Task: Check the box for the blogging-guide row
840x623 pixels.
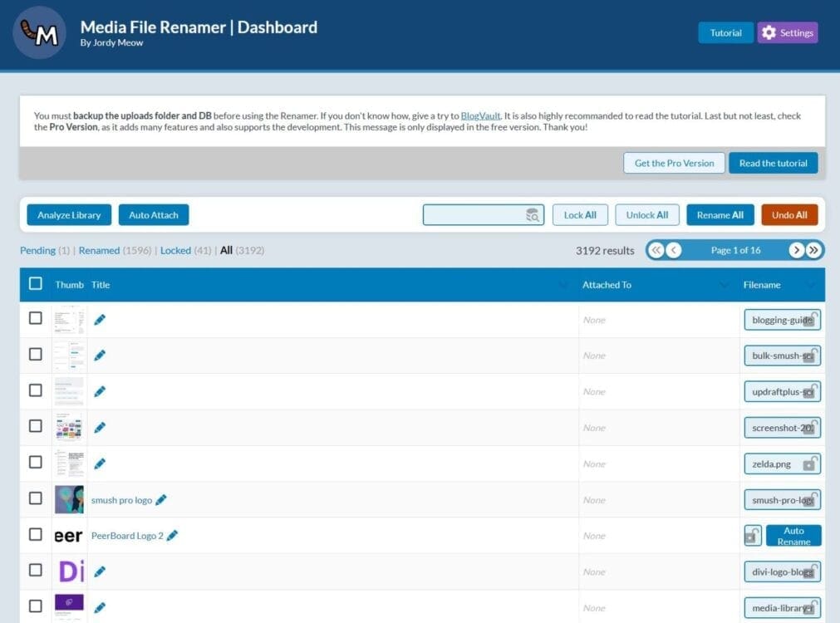Action: pyautogui.click(x=36, y=318)
